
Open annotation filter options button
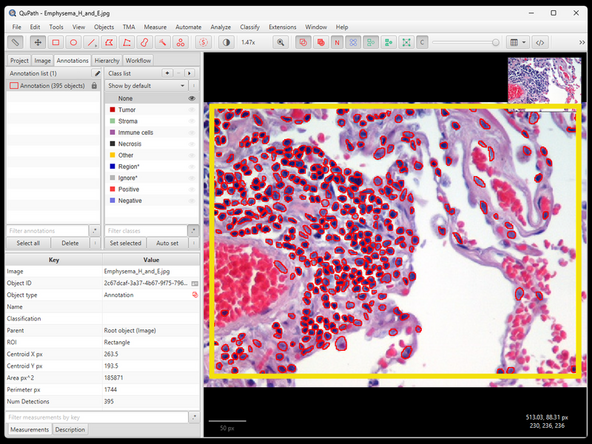pyautogui.click(x=94, y=230)
